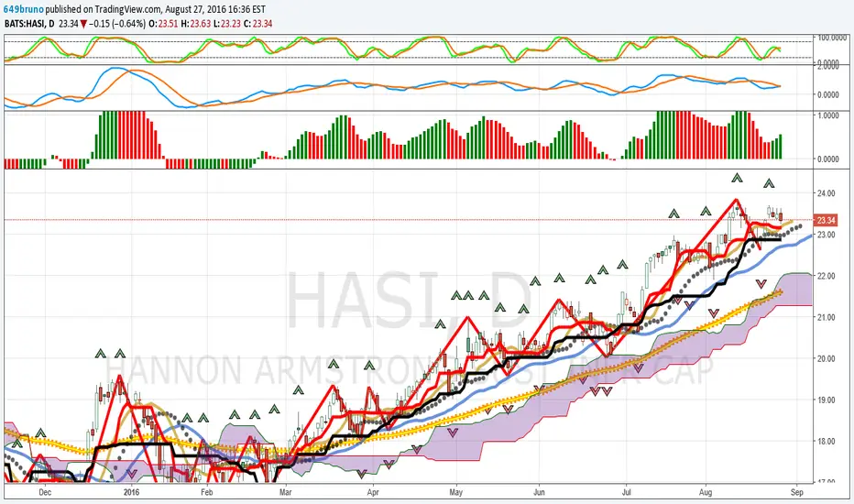Click the Aug label on time axis
This screenshot has height=504, width=854.
[706, 492]
